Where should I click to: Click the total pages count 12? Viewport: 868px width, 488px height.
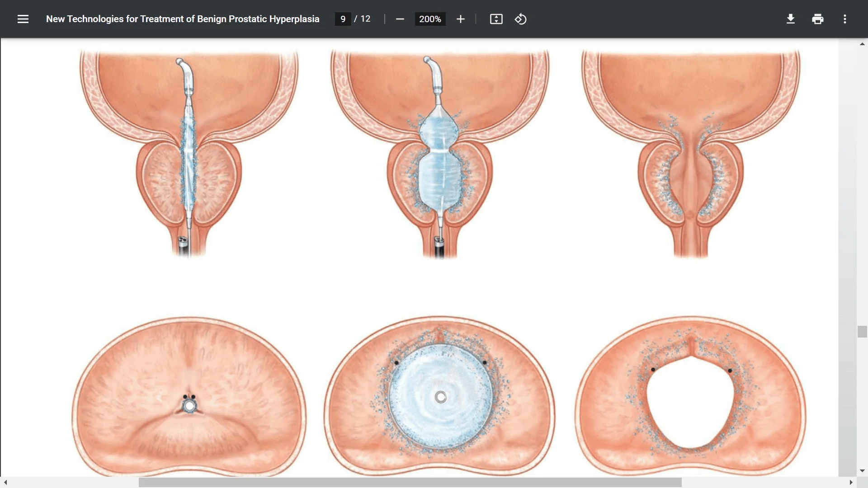[365, 19]
